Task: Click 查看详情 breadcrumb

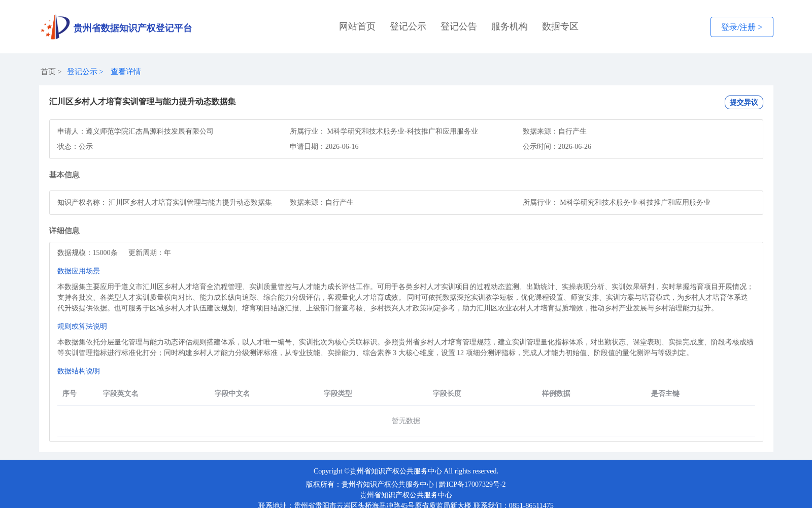Action: [x=126, y=72]
